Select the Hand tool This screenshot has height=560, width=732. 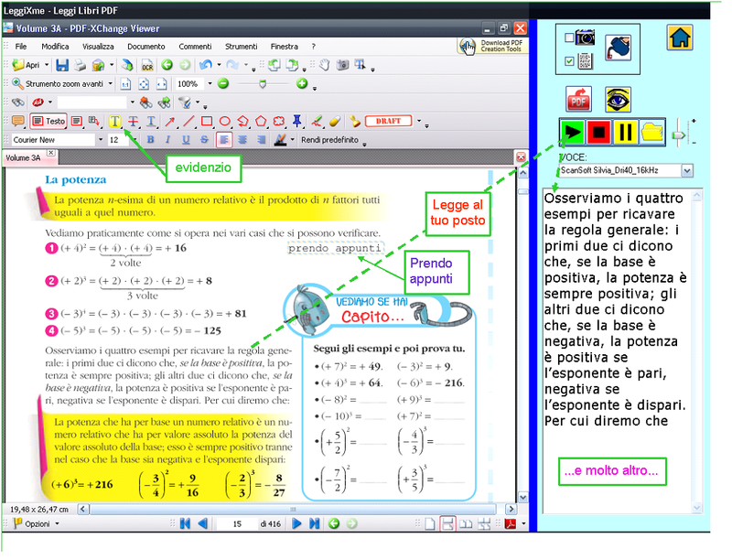(x=325, y=65)
